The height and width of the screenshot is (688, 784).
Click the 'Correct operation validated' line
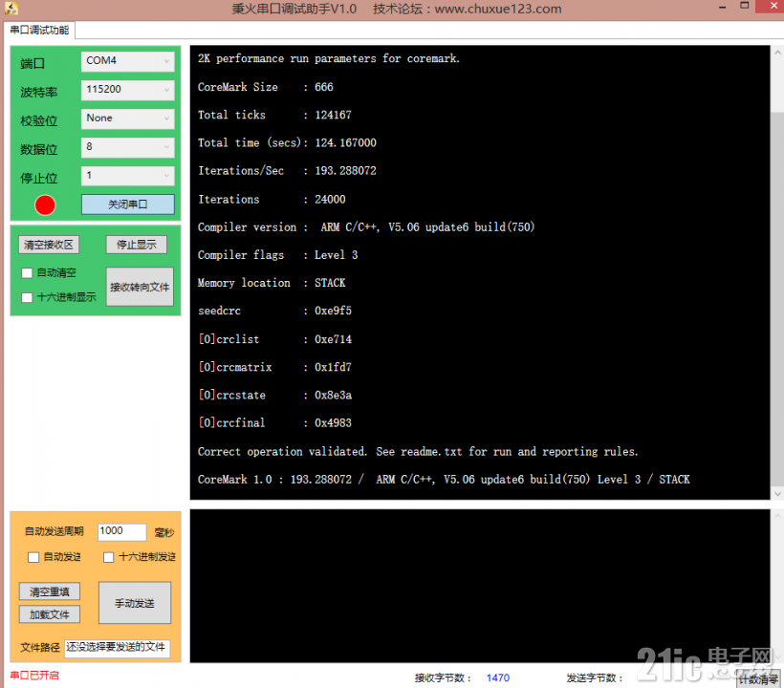pos(418,452)
